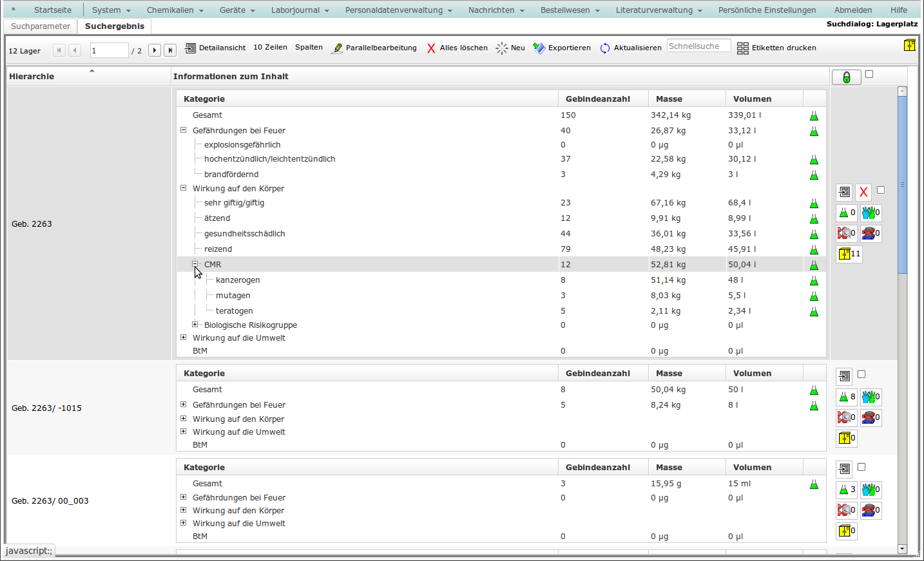Switch to the Suchparameter tab

click(x=41, y=26)
